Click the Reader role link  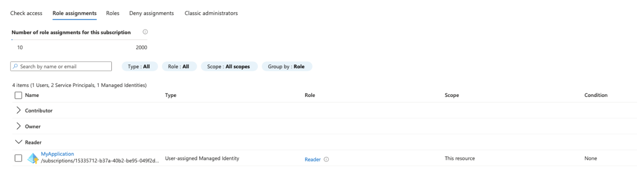[312, 159]
